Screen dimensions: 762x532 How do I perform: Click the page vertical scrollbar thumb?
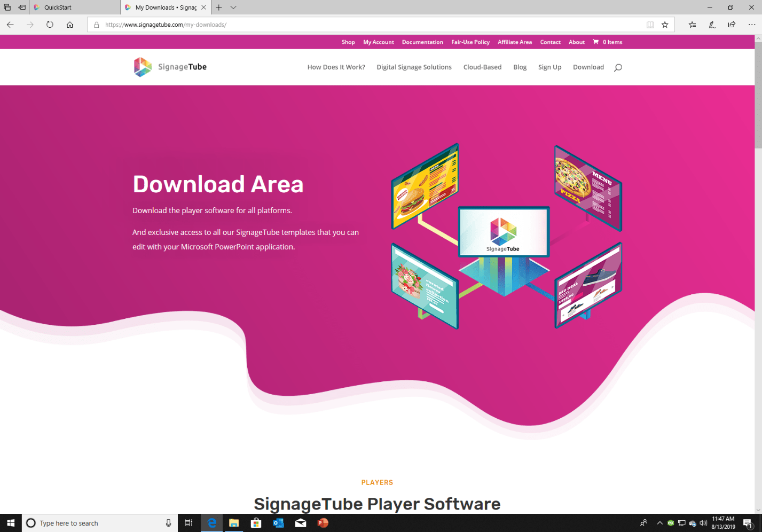pos(758,95)
